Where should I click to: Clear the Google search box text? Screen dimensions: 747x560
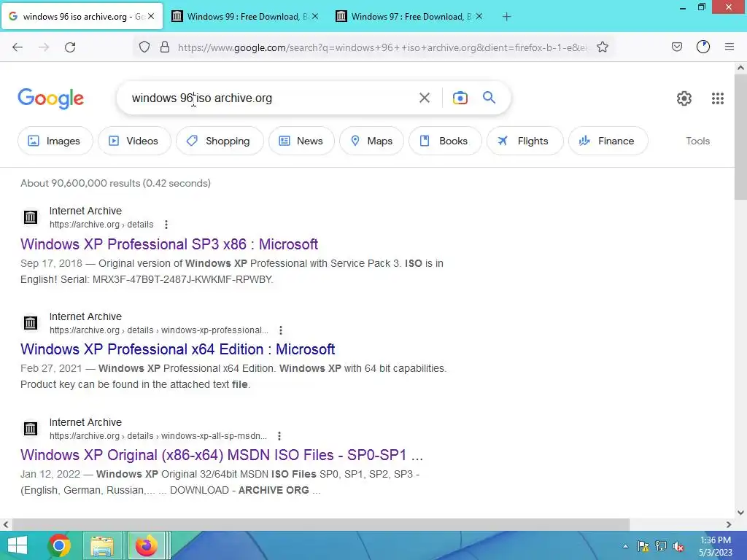(x=425, y=98)
